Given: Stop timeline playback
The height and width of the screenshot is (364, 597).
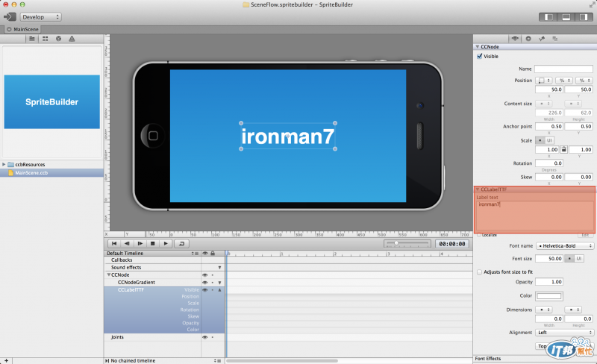Looking at the screenshot, I should (153, 244).
